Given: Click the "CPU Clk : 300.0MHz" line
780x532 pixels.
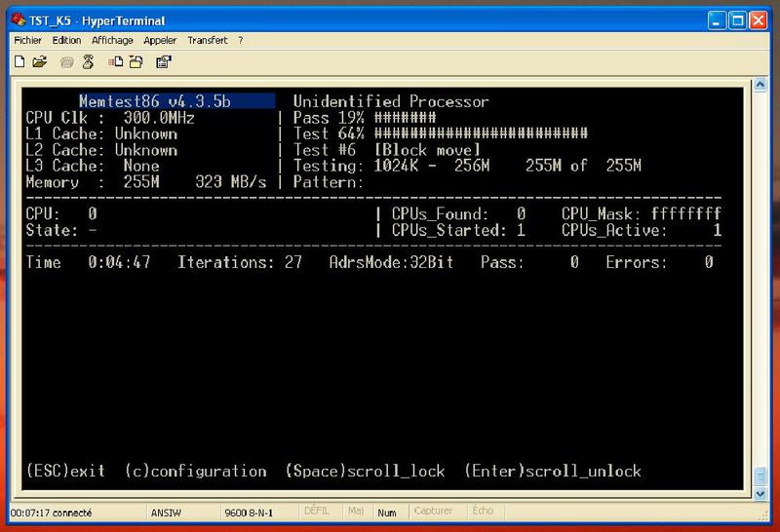Looking at the screenshot, I should click(110, 118).
